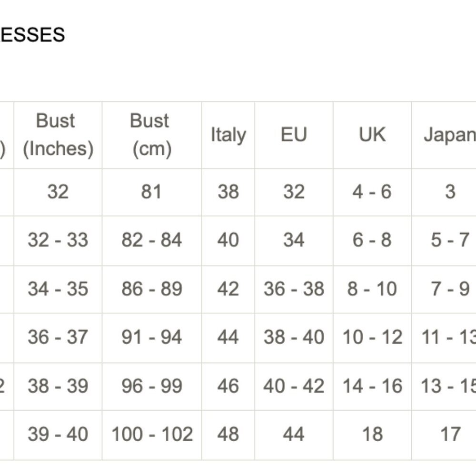
Task: Click the UK cell 8 - 10
Action: click(x=372, y=289)
